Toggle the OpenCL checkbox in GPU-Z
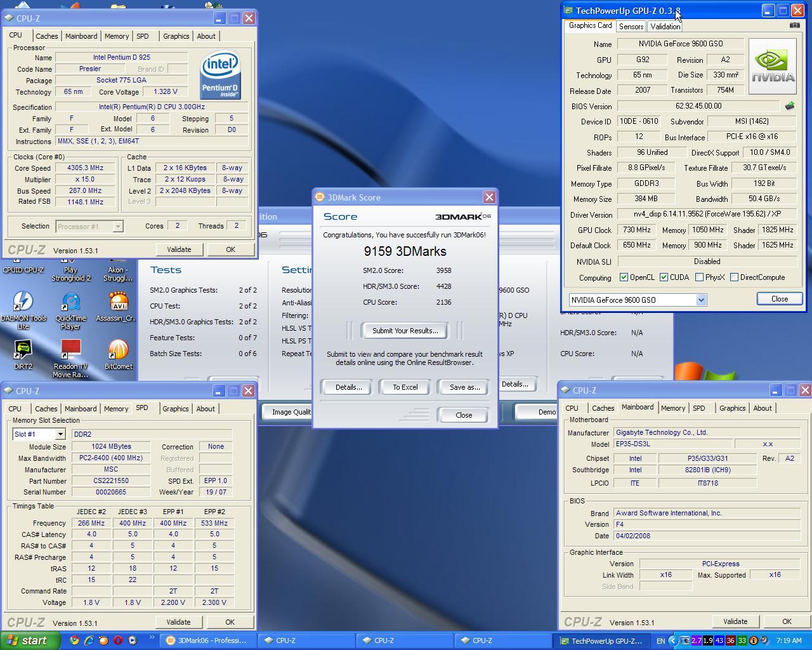Screen dimensions: 812x650 click(x=624, y=277)
